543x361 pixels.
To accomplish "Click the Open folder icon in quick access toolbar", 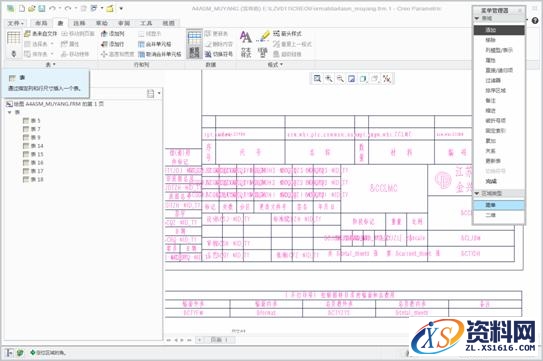I will click(32, 8).
